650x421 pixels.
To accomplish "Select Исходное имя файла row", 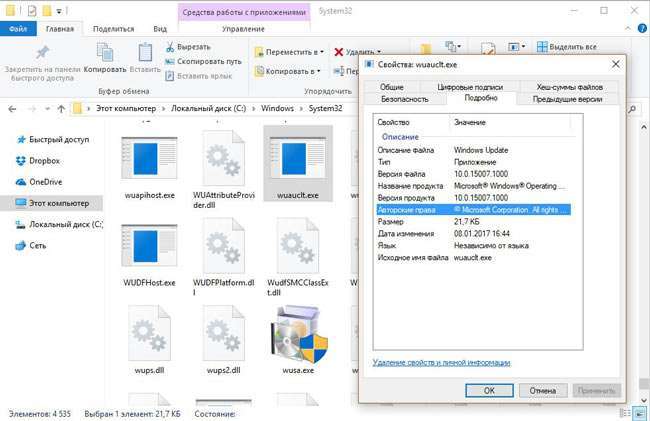I will tap(473, 258).
